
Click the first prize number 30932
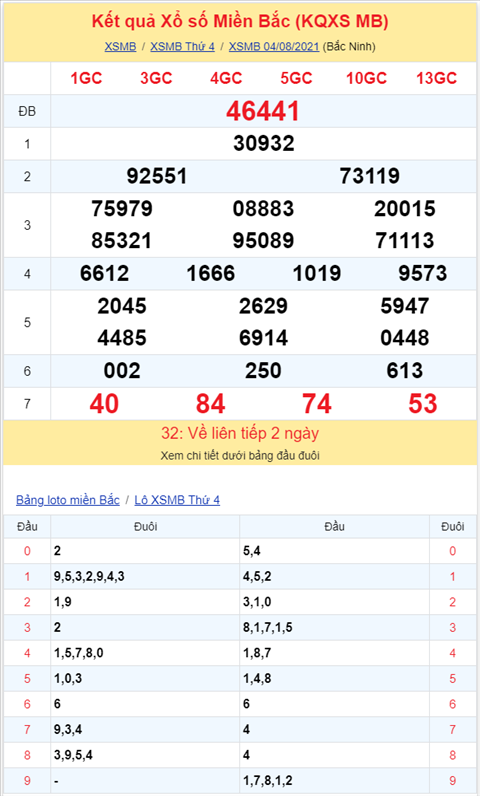[263, 144]
